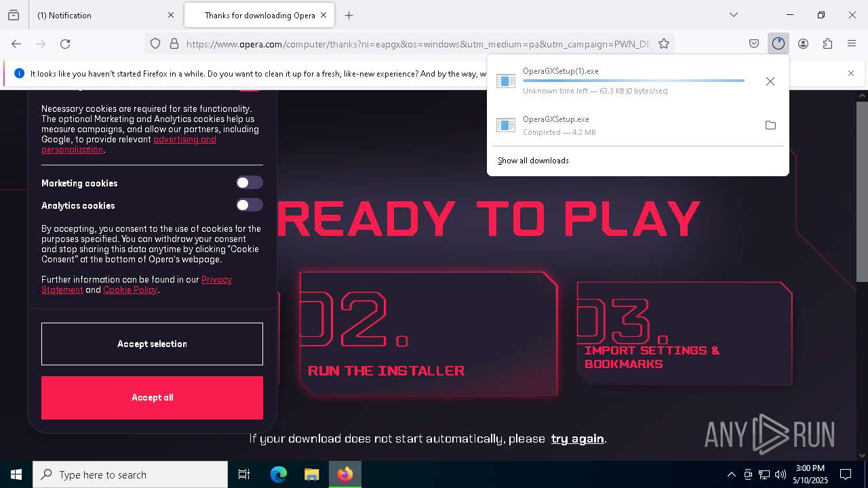The height and width of the screenshot is (488, 868).
Task: Click Accept selection button
Action: click(152, 344)
